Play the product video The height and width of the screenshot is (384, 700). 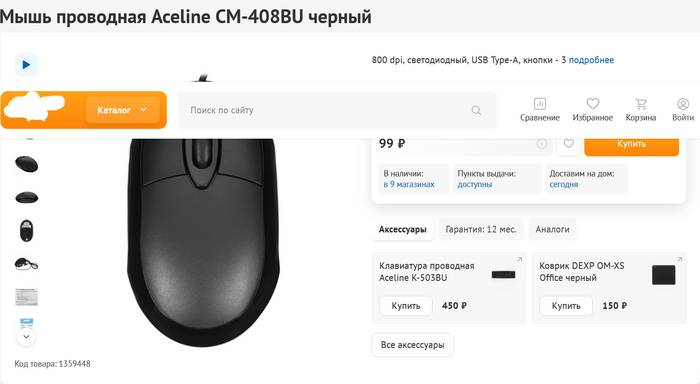pos(26,65)
